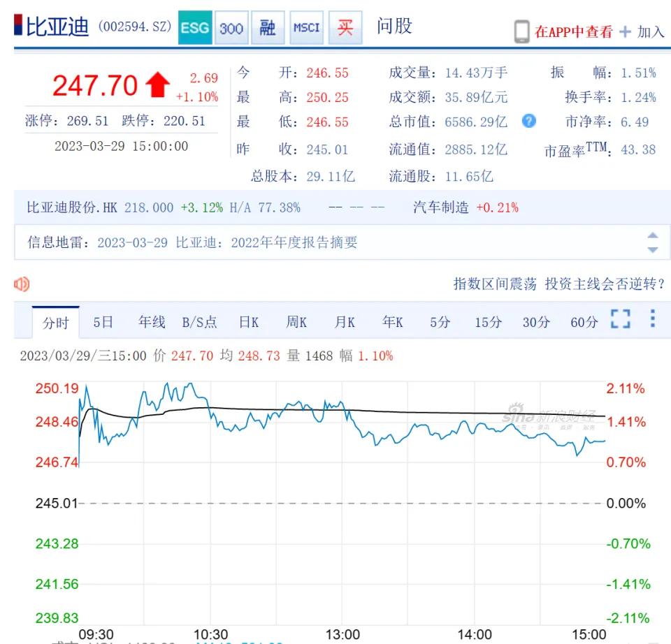Open the three-dot chart options menu
This screenshot has width=671, height=644.
pyautogui.click(x=652, y=319)
